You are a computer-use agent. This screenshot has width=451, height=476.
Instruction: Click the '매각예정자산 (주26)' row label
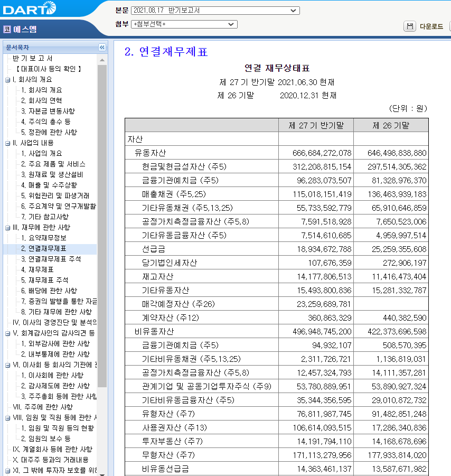point(178,304)
